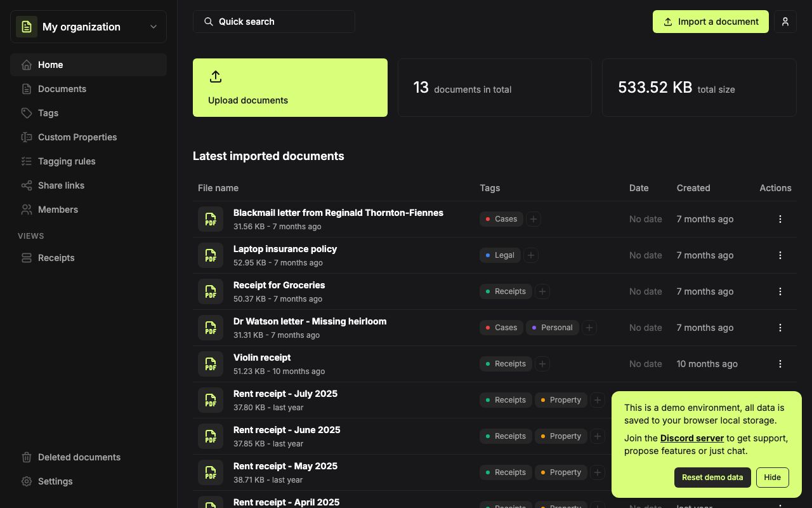Viewport: 812px width, 508px height.
Task: Click PDF icon of Blackmail letter row
Action: click(x=211, y=219)
